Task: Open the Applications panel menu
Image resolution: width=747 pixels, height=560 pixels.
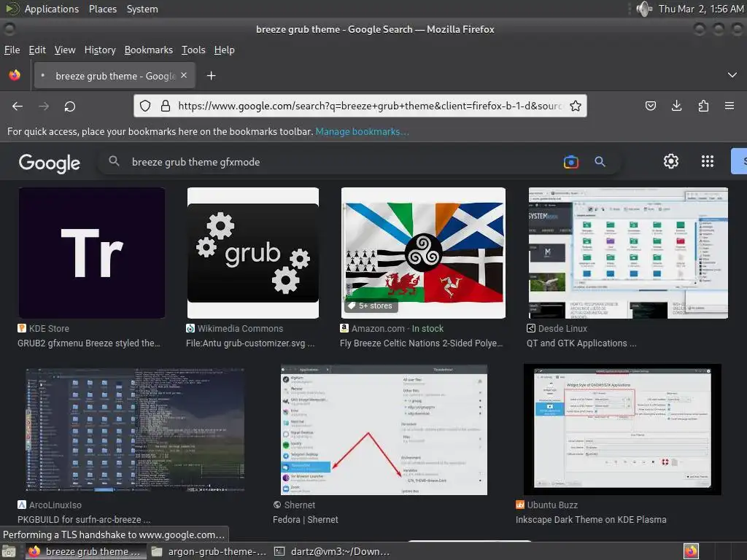Action: click(x=52, y=9)
